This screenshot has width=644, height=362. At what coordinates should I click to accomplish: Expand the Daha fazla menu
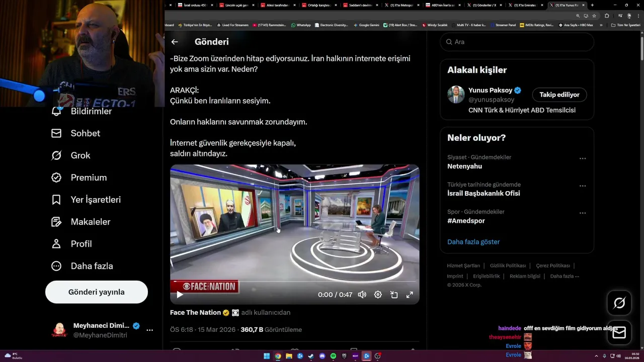pyautogui.click(x=83, y=266)
